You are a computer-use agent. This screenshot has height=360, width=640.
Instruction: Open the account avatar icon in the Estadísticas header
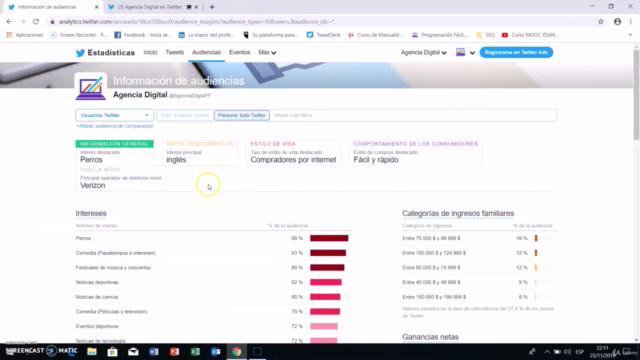click(460, 52)
